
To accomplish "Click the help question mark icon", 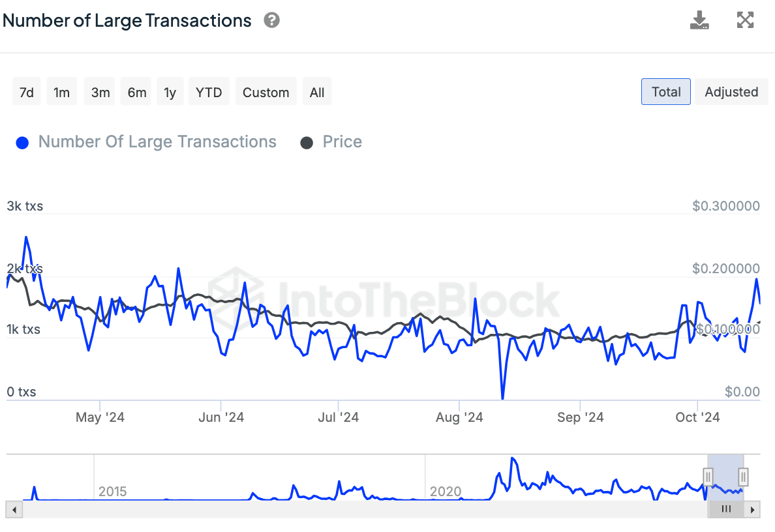I will click(x=271, y=20).
